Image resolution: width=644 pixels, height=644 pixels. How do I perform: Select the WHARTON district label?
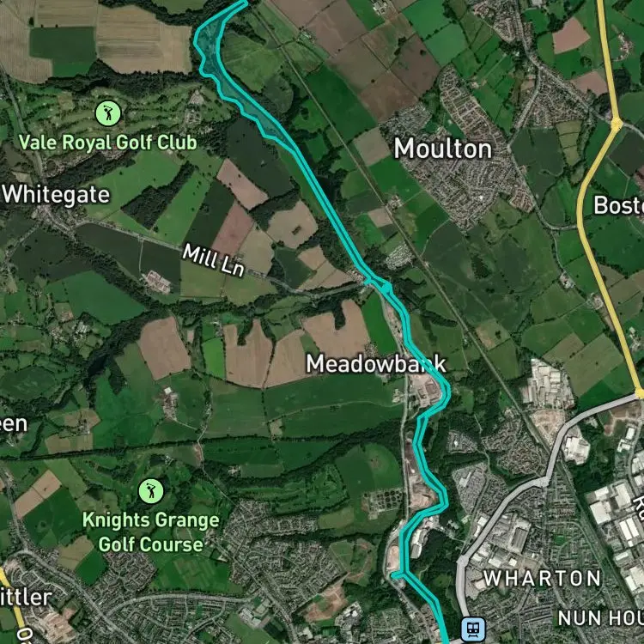(x=542, y=578)
